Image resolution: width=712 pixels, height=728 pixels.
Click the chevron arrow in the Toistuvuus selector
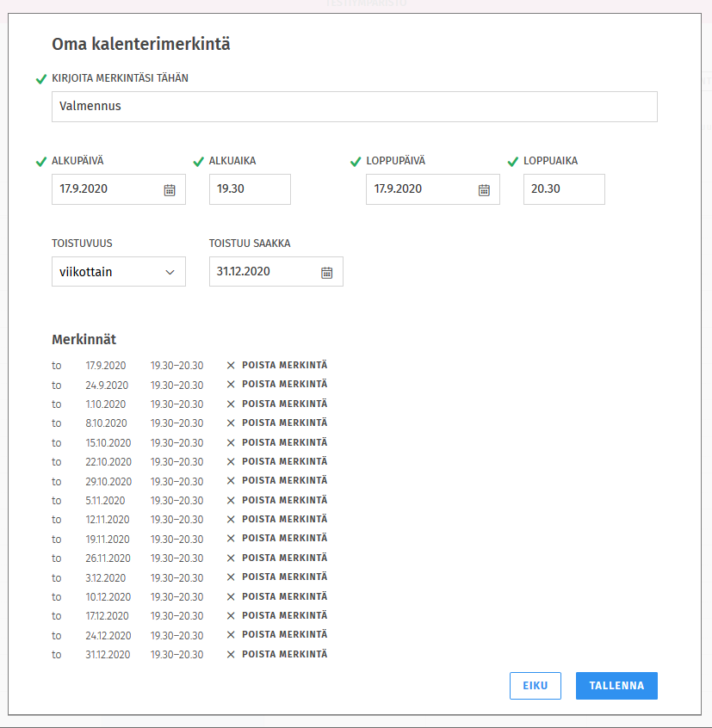point(170,272)
